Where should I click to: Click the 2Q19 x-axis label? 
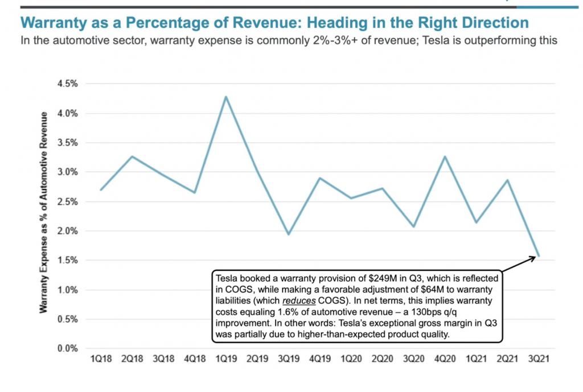257,359
